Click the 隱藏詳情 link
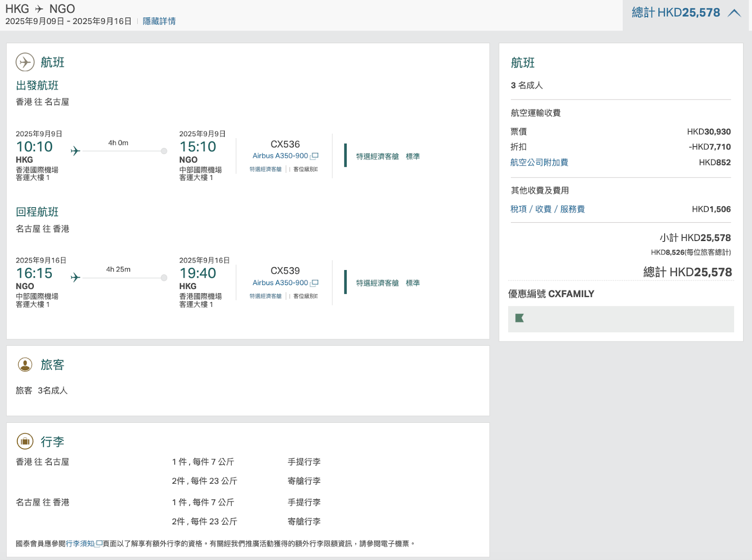Screen dimensions: 752x560 159,21
